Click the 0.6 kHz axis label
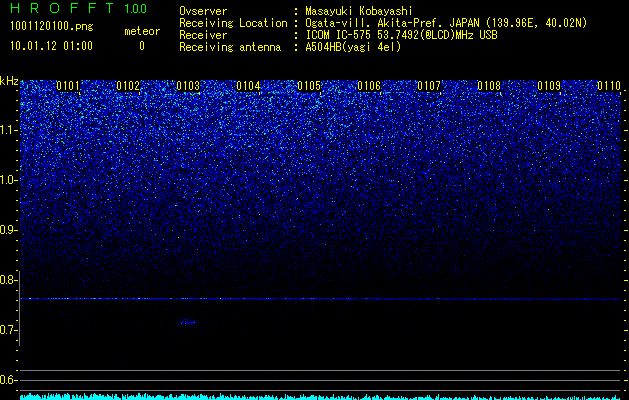Screen dimensions: 629x400 point(9,380)
